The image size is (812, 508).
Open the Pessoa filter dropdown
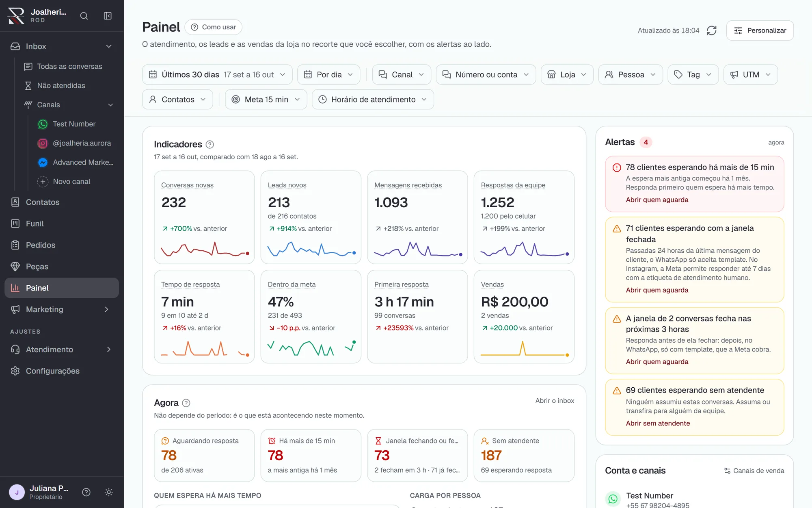630,75
